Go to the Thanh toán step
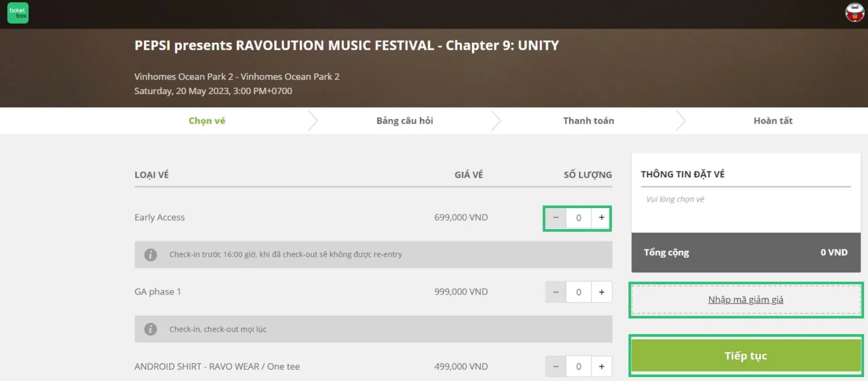 (x=588, y=121)
